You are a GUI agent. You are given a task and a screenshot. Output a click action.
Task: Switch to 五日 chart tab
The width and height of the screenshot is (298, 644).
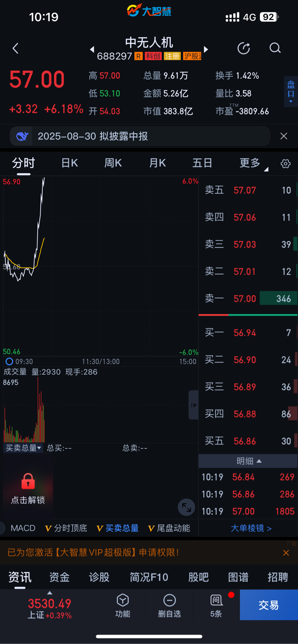click(202, 163)
